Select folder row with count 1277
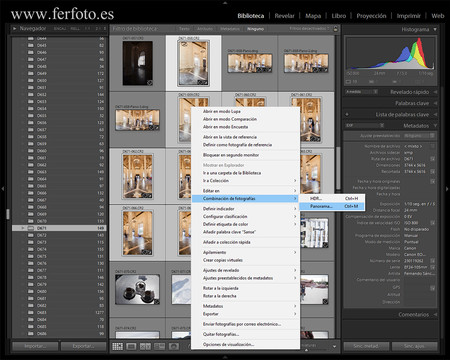 59,313
